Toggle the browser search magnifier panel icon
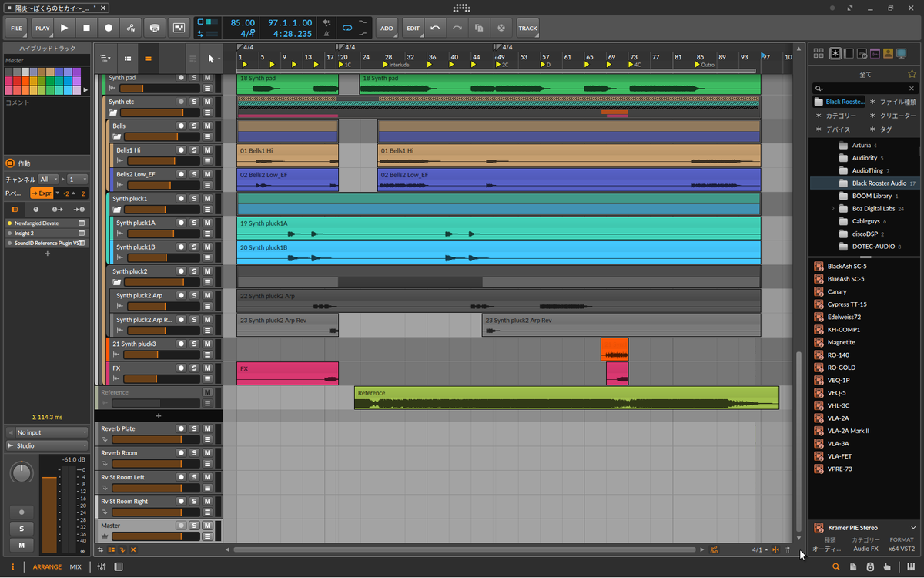Viewport: 924px width, 578px height. coord(836,567)
